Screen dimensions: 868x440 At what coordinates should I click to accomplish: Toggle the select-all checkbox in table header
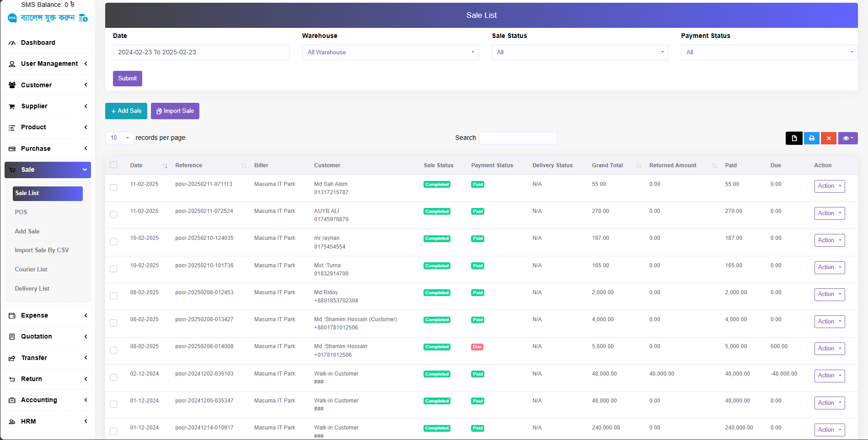tap(113, 165)
